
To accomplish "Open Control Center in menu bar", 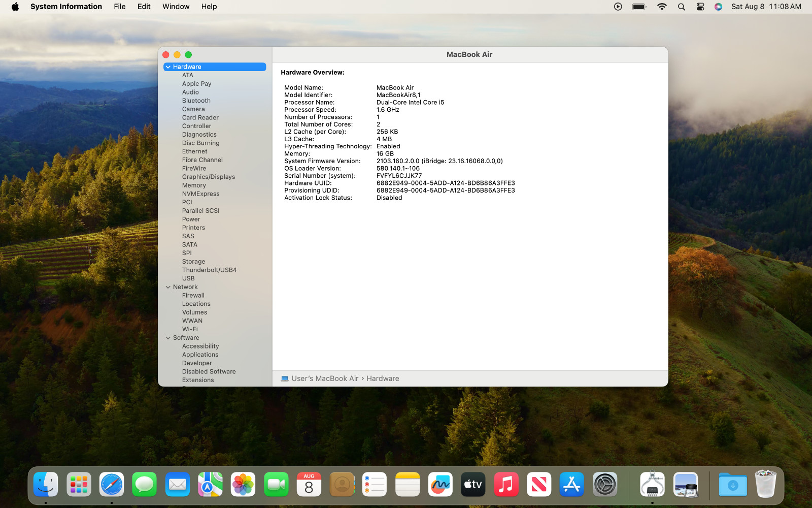I will point(700,7).
